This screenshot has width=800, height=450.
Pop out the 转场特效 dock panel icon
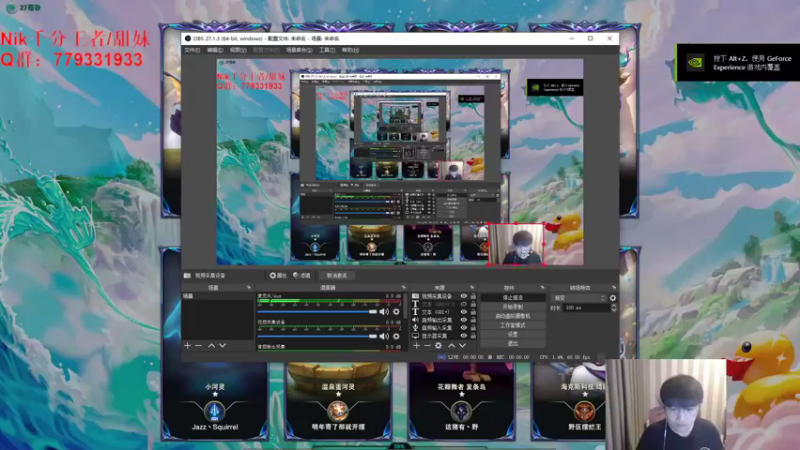click(614, 288)
